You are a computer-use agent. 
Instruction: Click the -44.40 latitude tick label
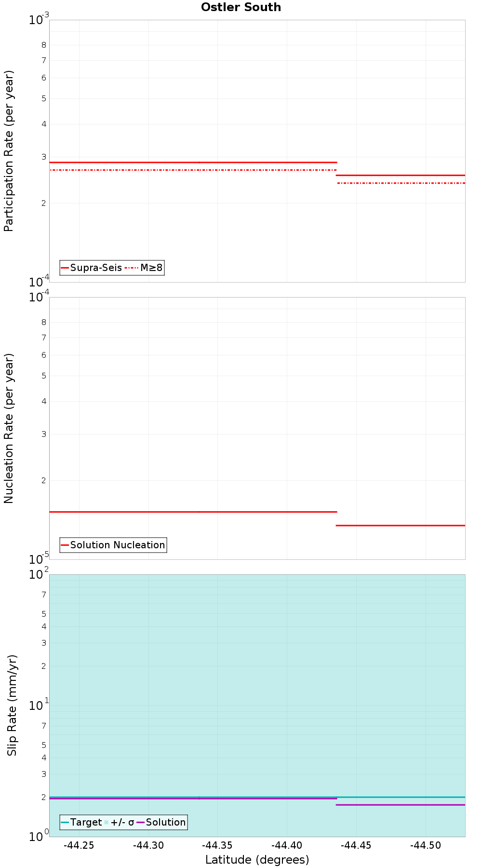tap(287, 845)
